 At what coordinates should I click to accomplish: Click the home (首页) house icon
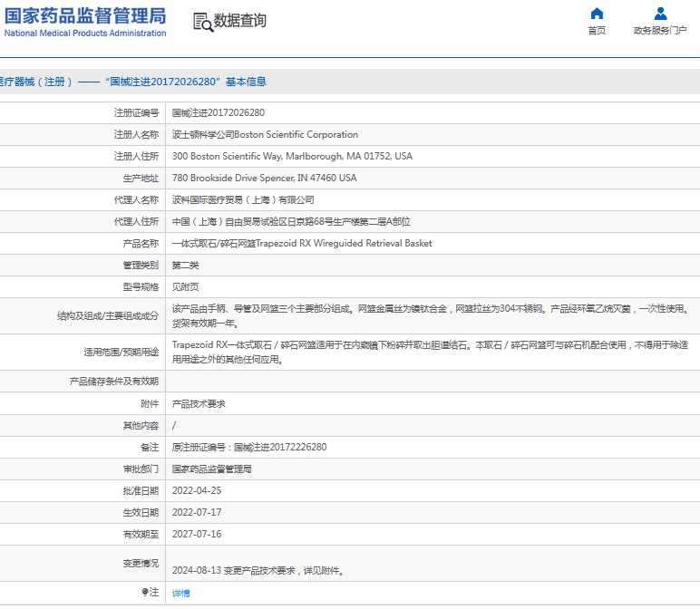click(x=597, y=14)
